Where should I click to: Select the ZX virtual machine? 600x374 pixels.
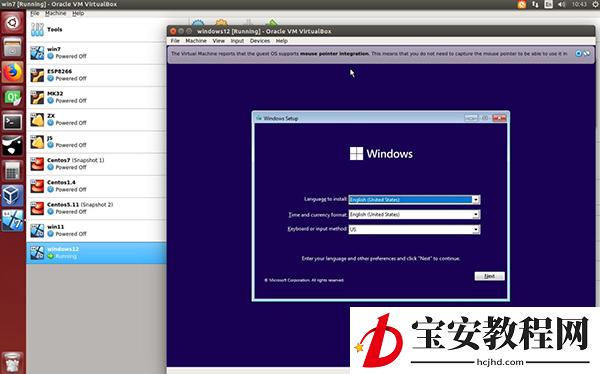point(96,119)
